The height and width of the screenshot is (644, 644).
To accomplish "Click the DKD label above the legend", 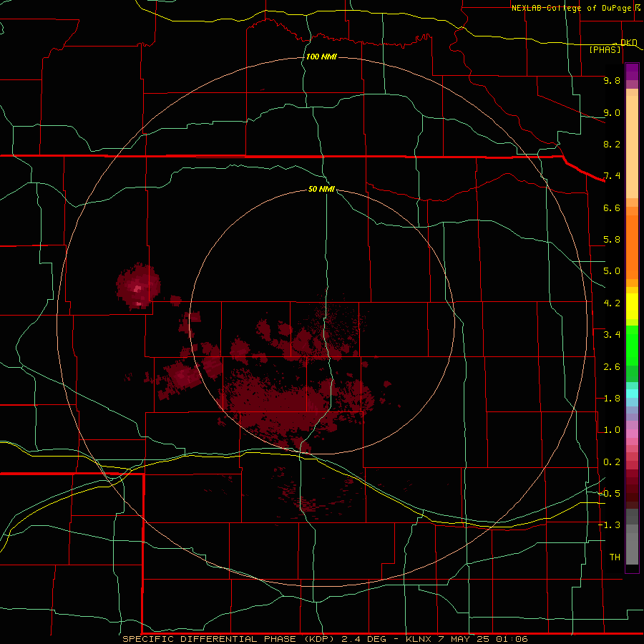I will 629,42.
